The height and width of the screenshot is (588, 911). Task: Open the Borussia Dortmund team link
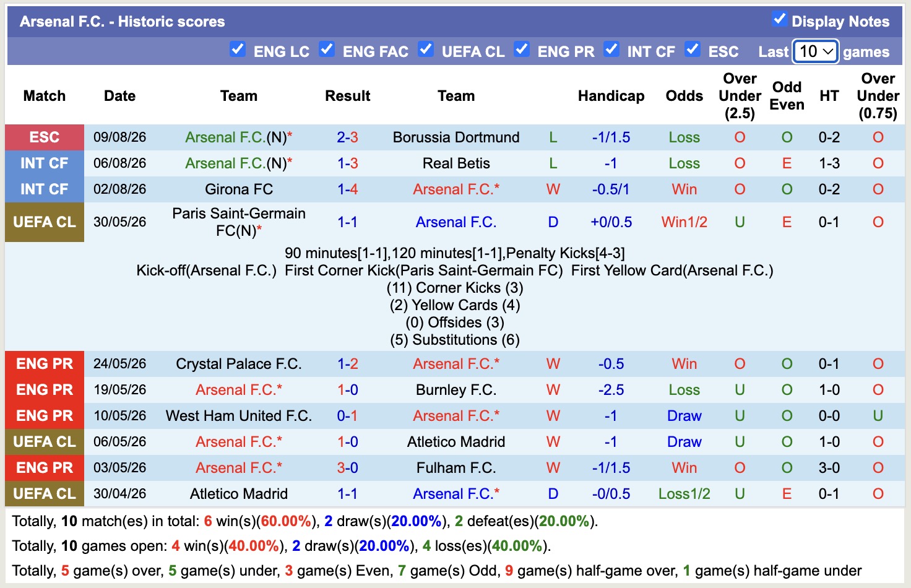[x=456, y=137]
